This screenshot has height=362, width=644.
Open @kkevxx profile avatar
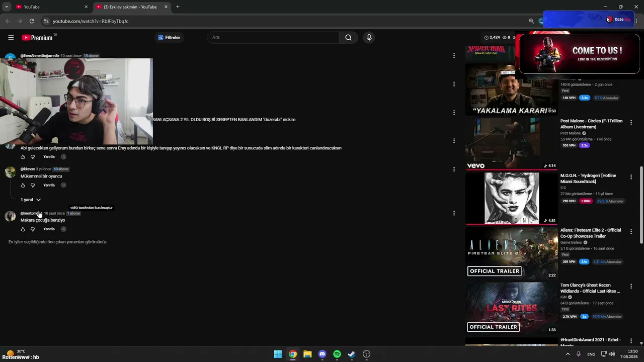10,172
